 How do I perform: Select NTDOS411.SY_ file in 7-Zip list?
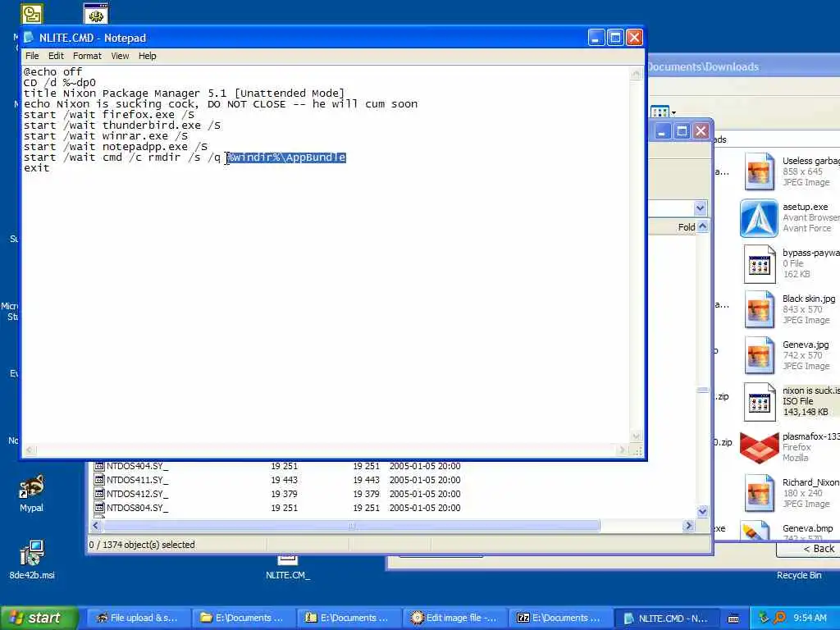pos(137,480)
